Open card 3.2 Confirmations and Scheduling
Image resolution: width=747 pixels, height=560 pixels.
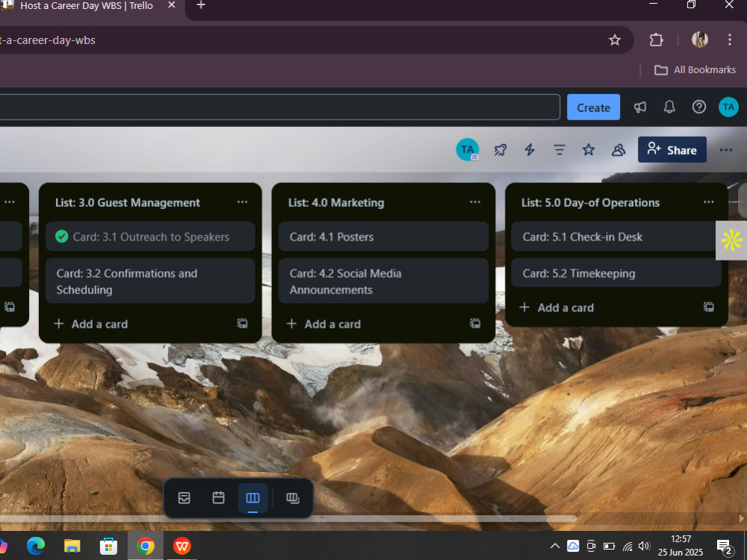[x=151, y=281]
